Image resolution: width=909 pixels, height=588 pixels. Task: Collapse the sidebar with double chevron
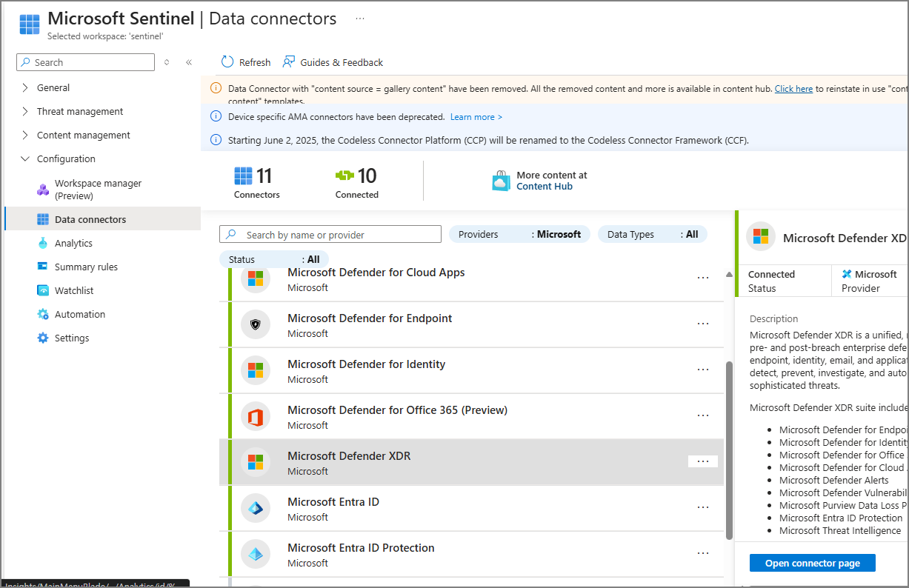[x=189, y=63]
